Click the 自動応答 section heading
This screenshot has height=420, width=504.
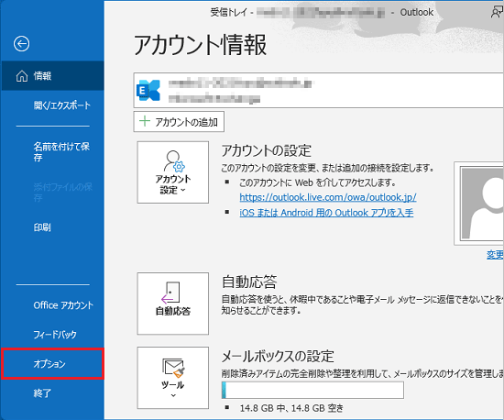249,282
